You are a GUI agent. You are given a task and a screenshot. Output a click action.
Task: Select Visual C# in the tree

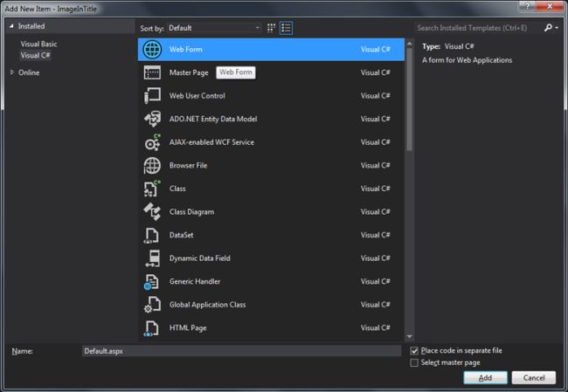click(35, 55)
